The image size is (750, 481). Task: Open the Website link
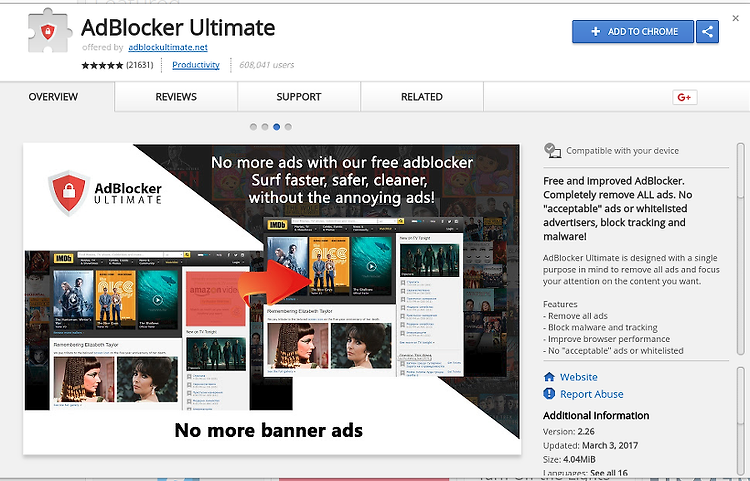click(579, 377)
